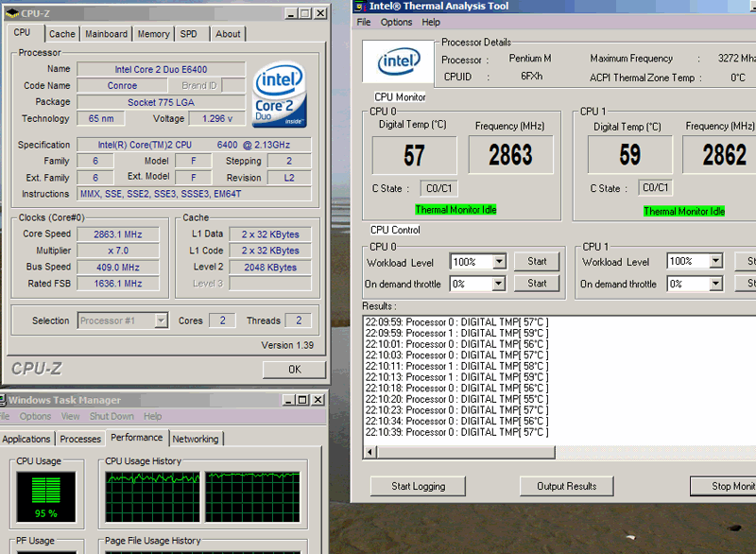Start the CPU 0 workload
The height and width of the screenshot is (554, 756).
click(537, 261)
